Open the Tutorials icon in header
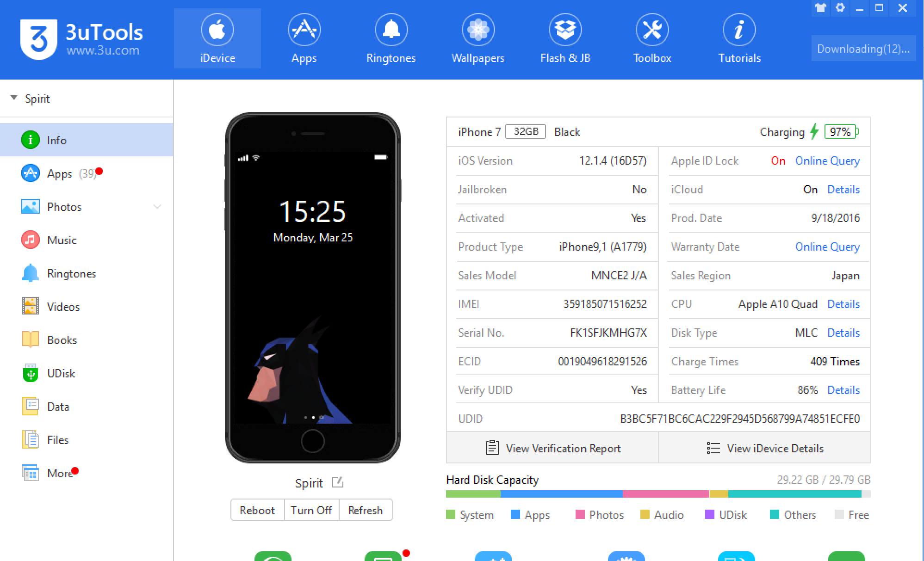 pyautogui.click(x=739, y=31)
